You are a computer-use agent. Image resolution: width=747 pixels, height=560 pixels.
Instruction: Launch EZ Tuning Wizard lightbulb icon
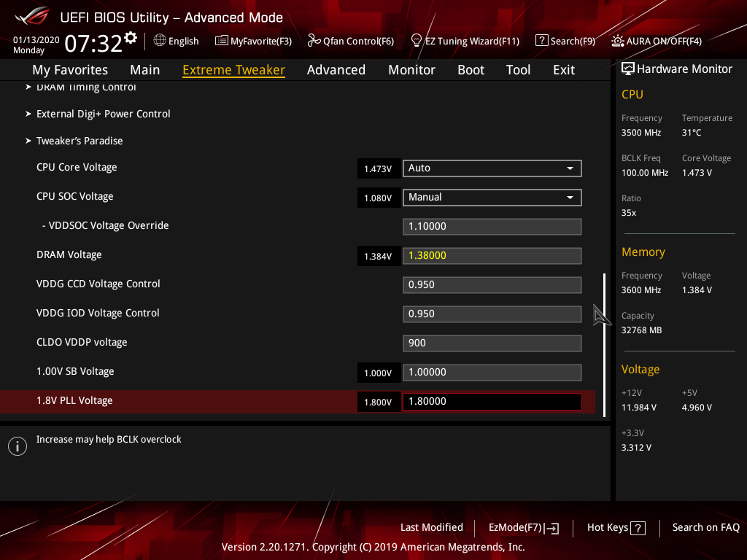tap(417, 41)
